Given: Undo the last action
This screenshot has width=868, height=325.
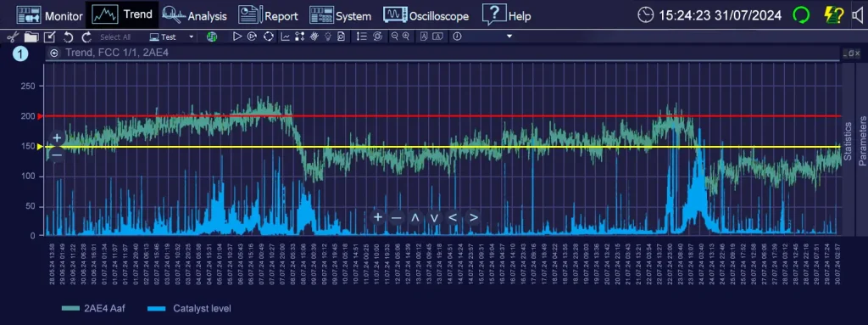Looking at the screenshot, I should (68, 36).
